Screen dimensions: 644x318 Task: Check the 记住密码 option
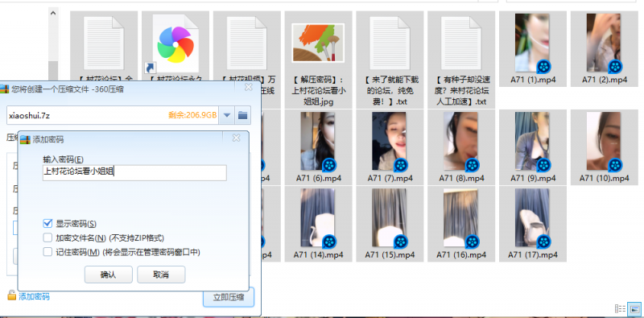click(x=47, y=252)
